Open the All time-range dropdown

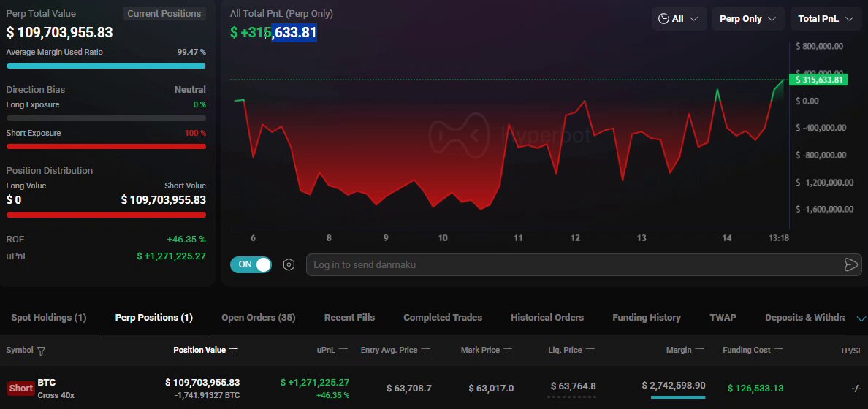pos(678,19)
